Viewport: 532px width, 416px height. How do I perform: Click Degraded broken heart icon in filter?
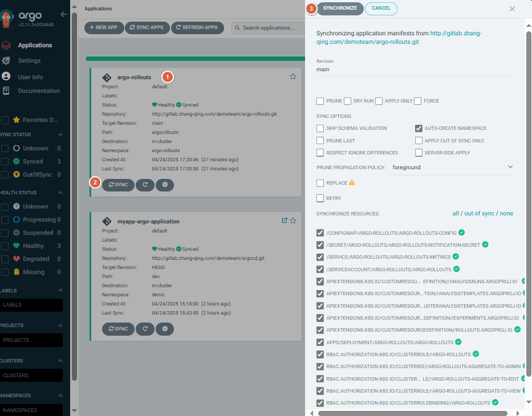click(17, 259)
